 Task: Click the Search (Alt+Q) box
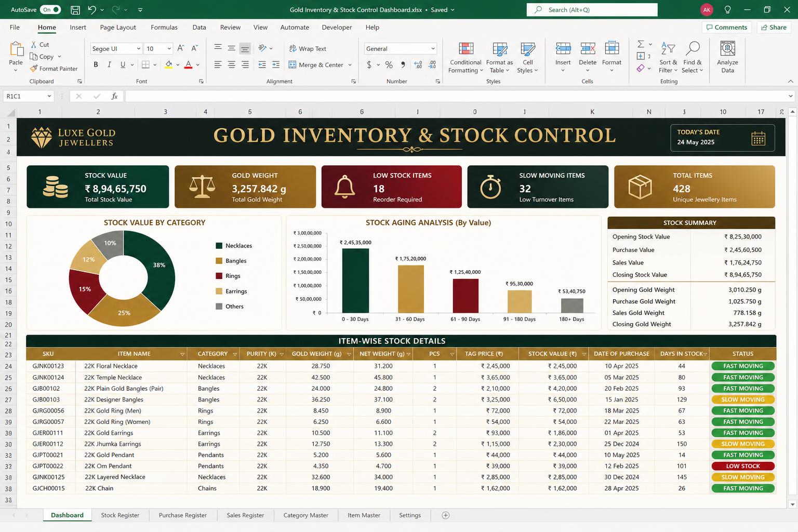tap(592, 10)
